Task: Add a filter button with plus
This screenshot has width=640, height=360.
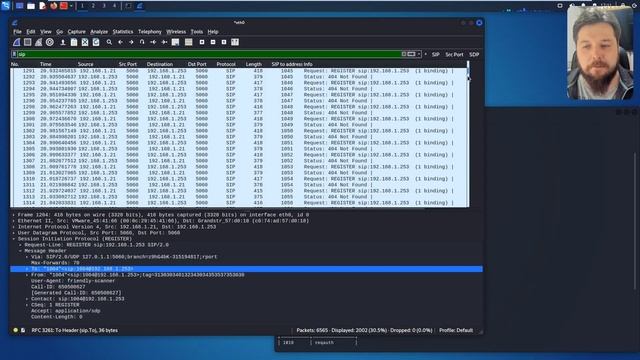Action: 426,54
